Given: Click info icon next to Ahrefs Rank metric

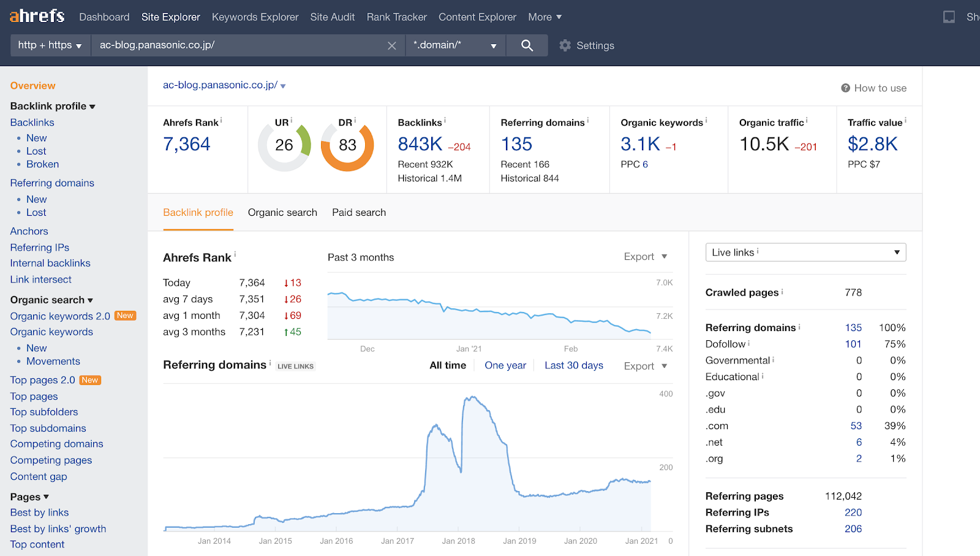Looking at the screenshot, I should click(221, 120).
